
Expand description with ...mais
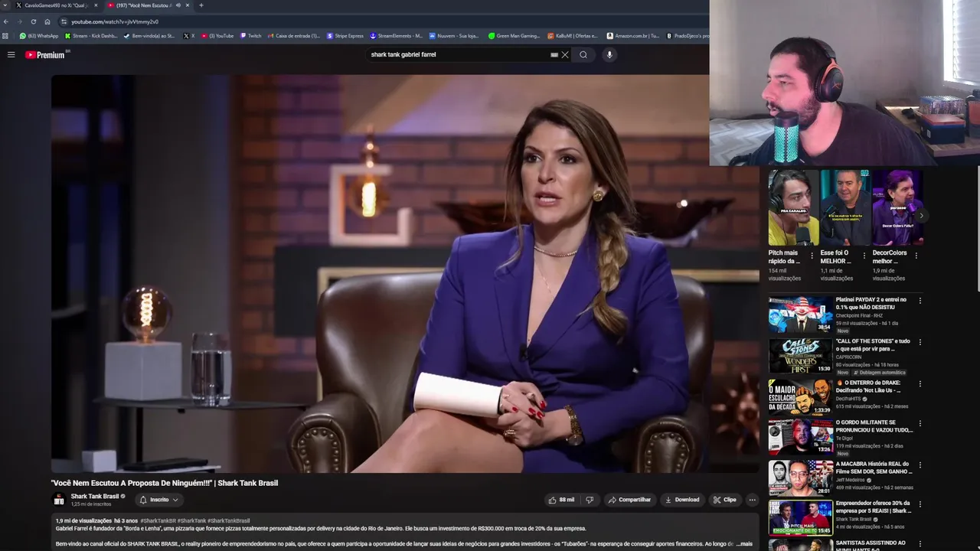[744, 543]
